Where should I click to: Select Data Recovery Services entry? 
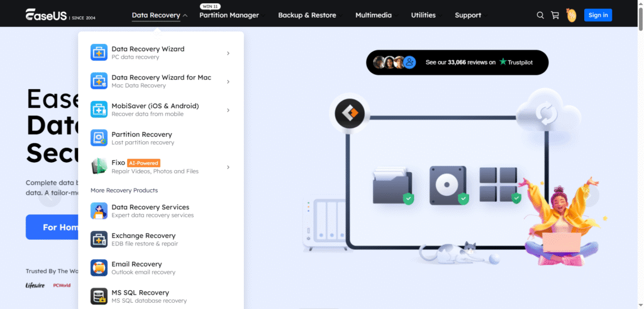[x=150, y=210]
